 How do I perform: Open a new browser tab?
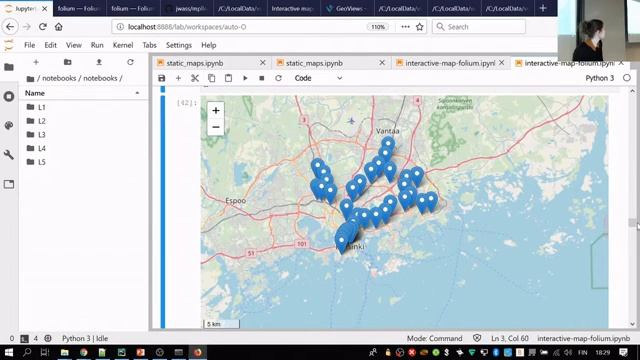[x=543, y=8]
